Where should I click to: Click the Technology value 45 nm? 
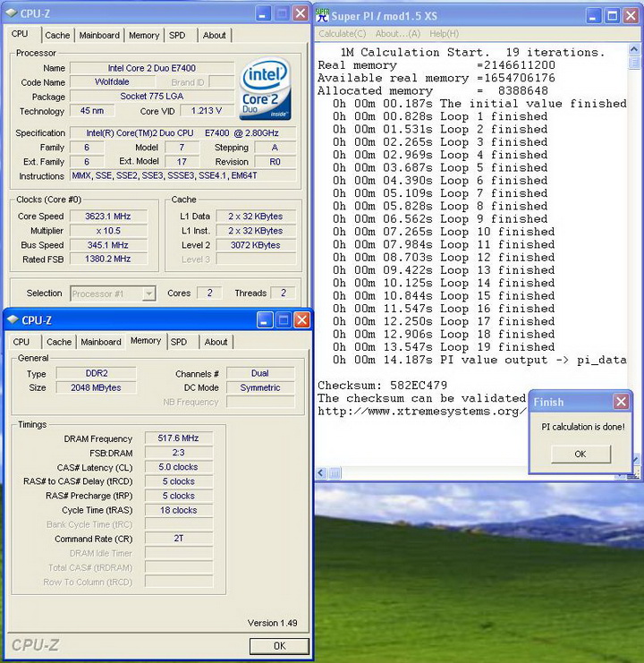pos(92,111)
